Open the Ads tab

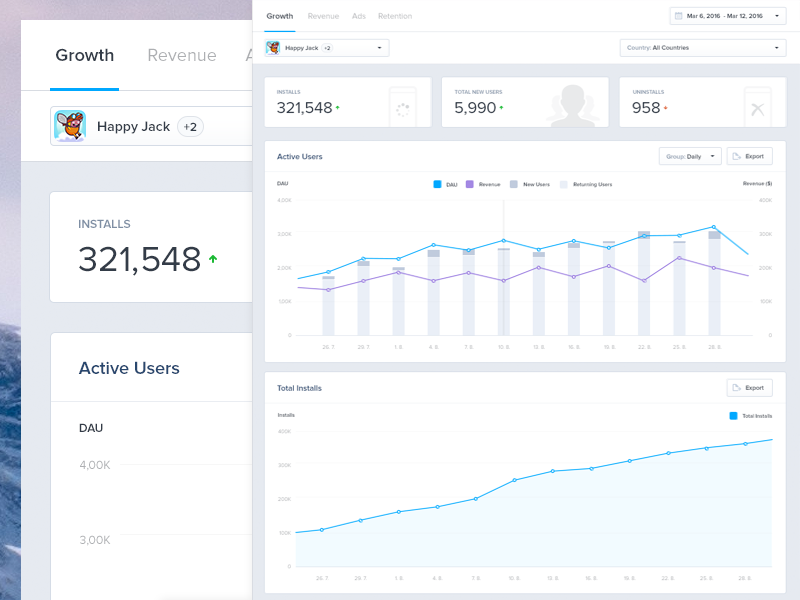pyautogui.click(x=358, y=16)
